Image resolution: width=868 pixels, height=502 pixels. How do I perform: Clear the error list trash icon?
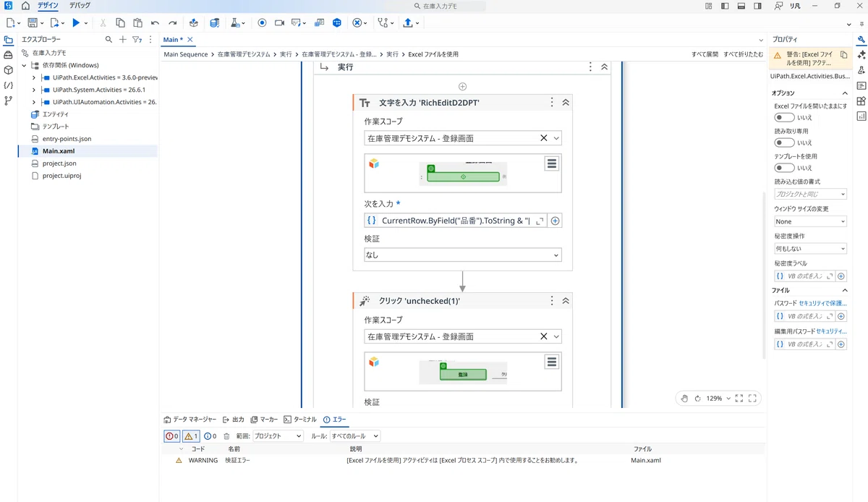coord(226,436)
